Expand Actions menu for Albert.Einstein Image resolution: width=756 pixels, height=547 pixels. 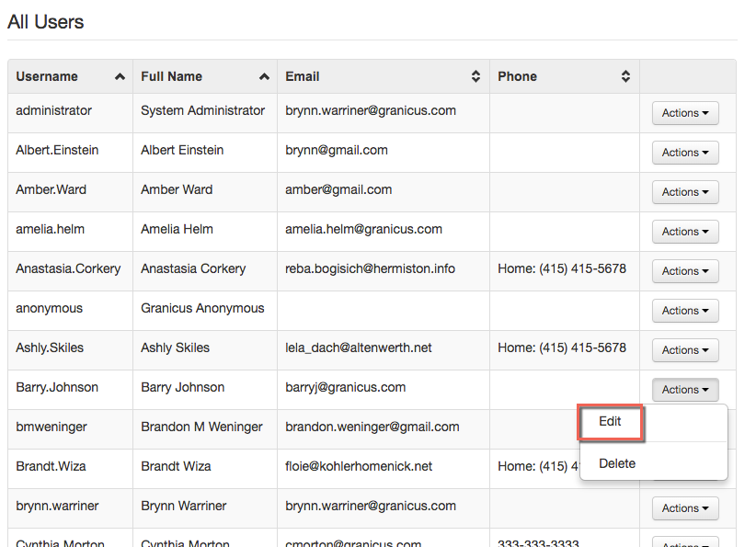pyautogui.click(x=685, y=153)
